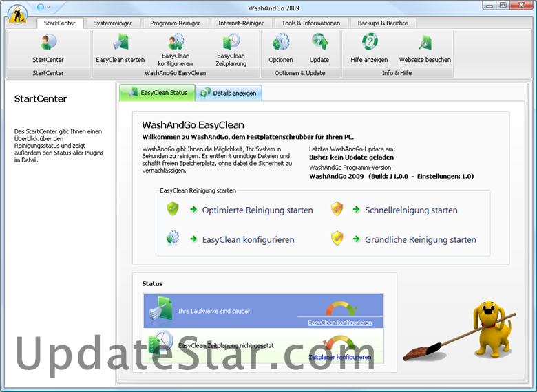The height and width of the screenshot is (392, 537).
Task: Open the Programm-Reiniger tab
Action: (175, 23)
